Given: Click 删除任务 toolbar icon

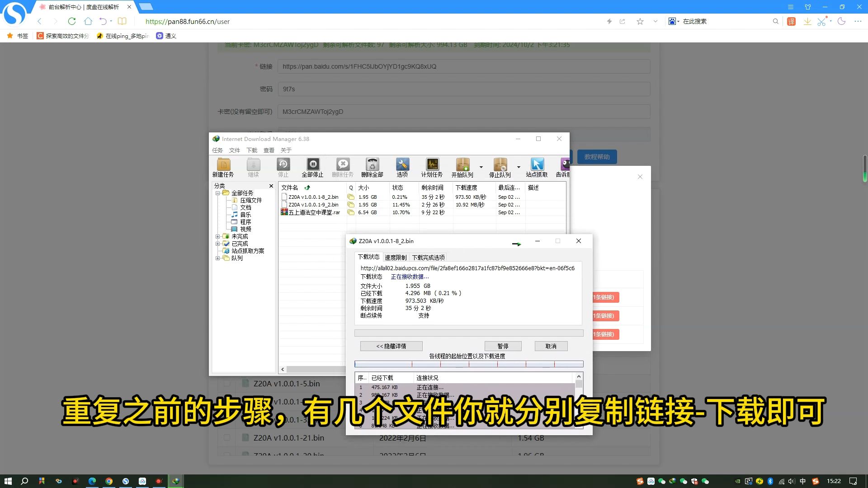Looking at the screenshot, I should coord(342,168).
